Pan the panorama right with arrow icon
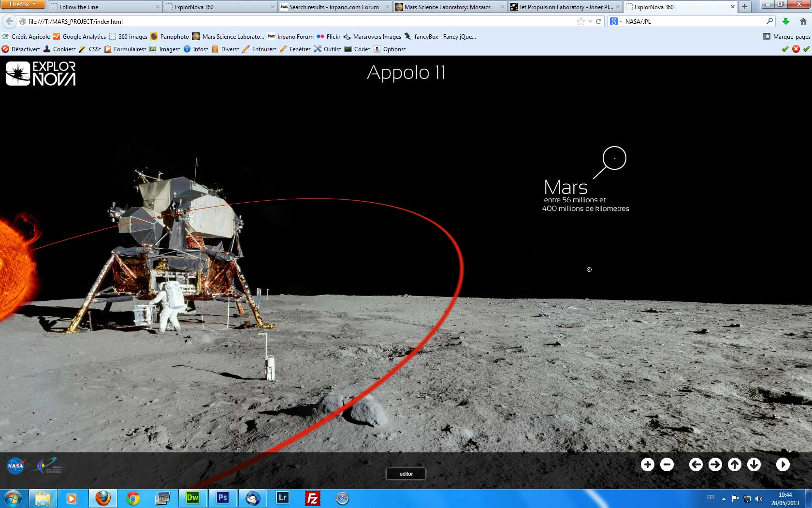 [715, 464]
